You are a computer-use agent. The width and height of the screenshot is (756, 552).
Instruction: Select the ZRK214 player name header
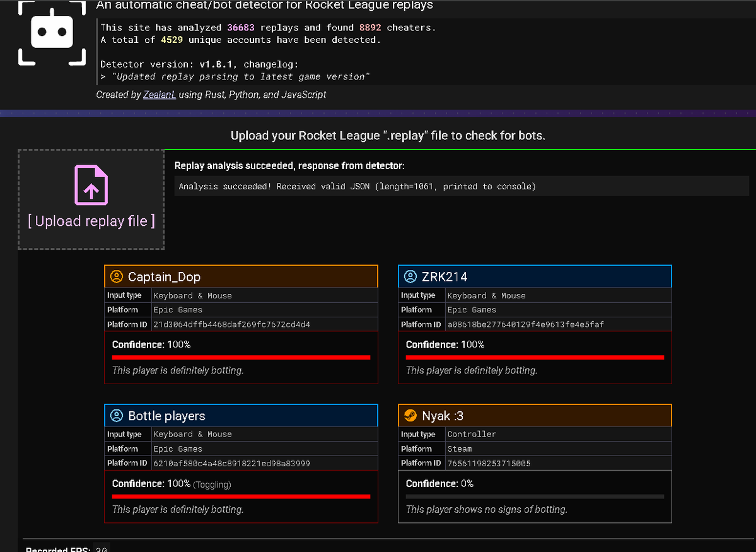click(535, 276)
